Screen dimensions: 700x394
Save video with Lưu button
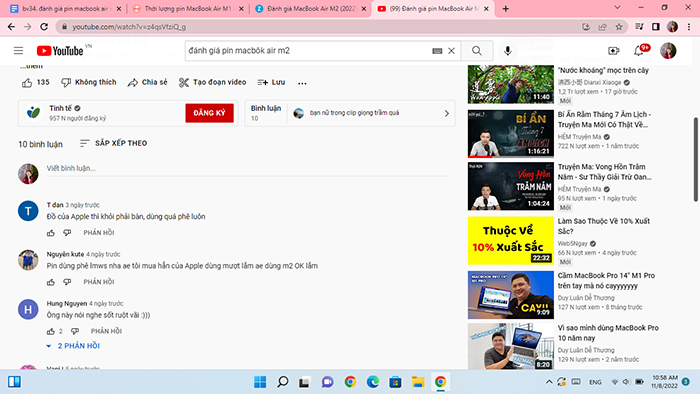pyautogui.click(x=271, y=83)
